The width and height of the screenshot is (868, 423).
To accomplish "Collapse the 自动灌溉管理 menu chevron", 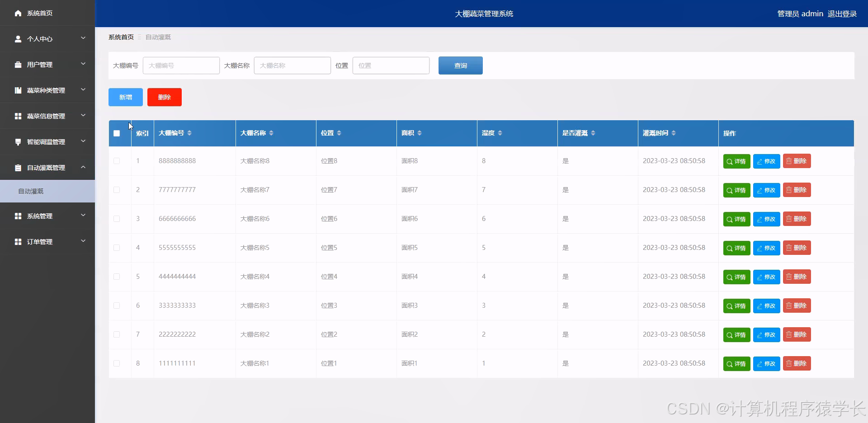I will click(83, 167).
